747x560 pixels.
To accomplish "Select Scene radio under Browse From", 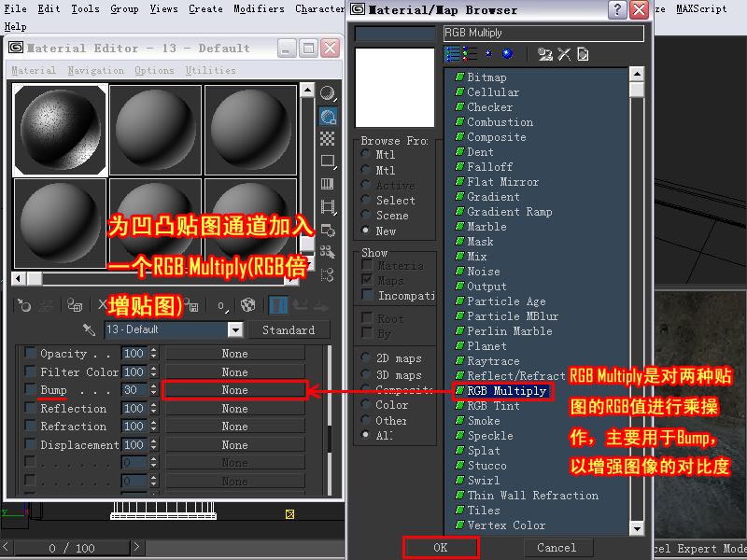I will pyautogui.click(x=365, y=215).
